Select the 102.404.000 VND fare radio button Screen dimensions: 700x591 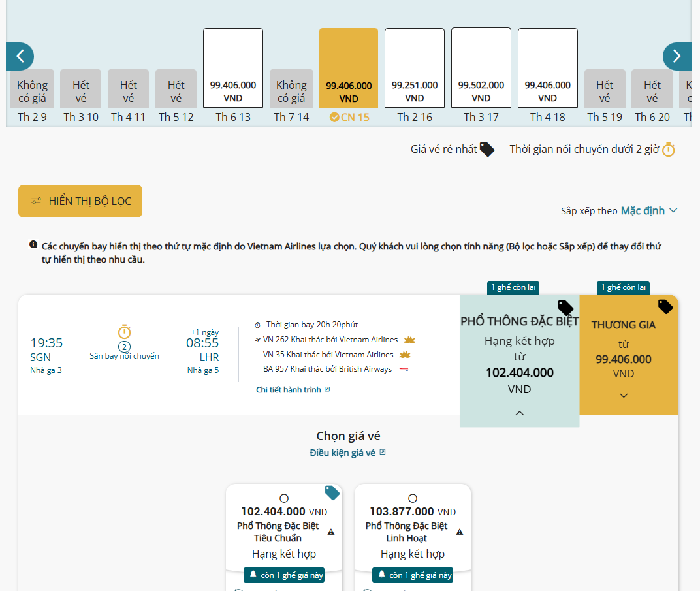point(283,498)
